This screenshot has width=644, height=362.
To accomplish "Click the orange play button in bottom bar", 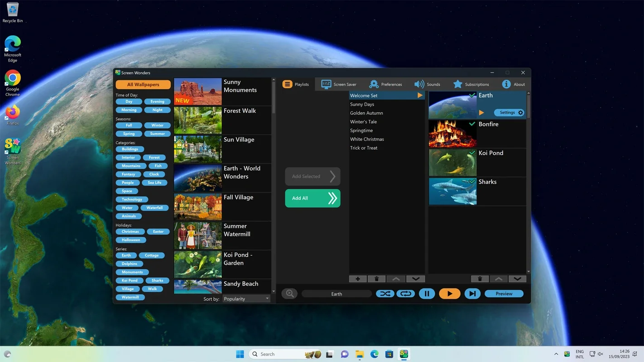I will [449, 294].
